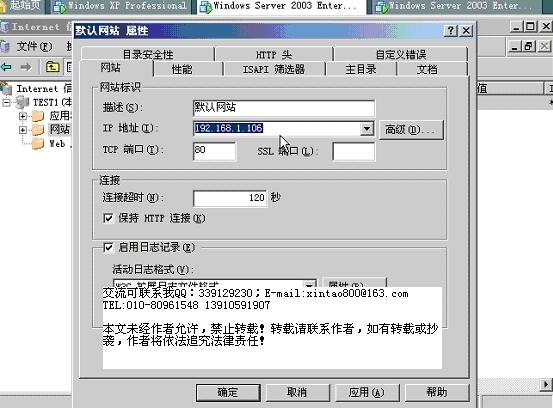
Task: Click the 确定 button
Action: (x=228, y=392)
